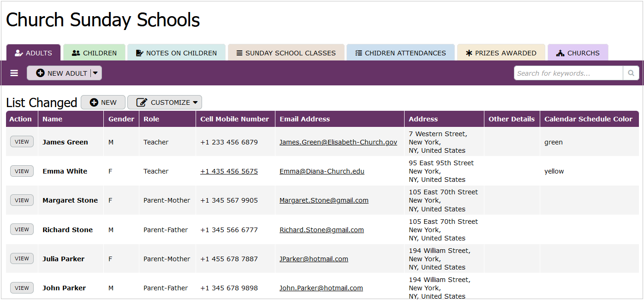
Task: Open JParker@hotmail.com email link
Action: pyautogui.click(x=314, y=259)
